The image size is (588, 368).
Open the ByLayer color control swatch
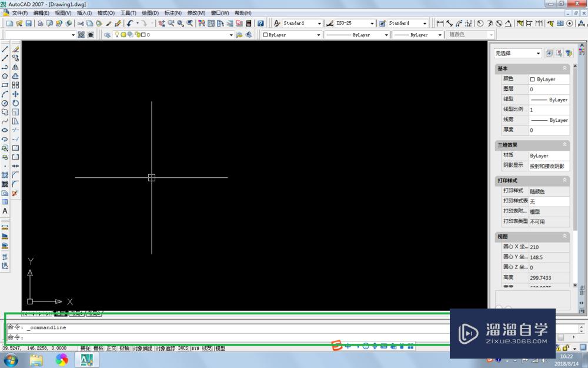(x=291, y=35)
